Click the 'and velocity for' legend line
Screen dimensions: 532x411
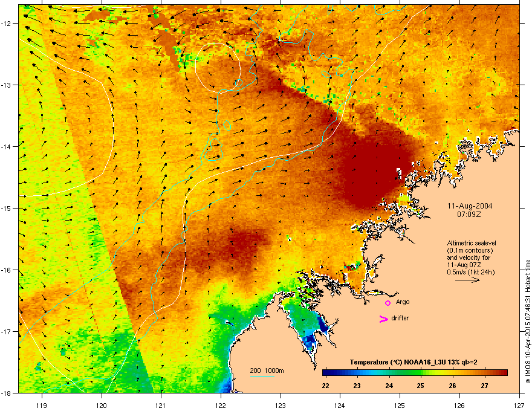point(468,257)
